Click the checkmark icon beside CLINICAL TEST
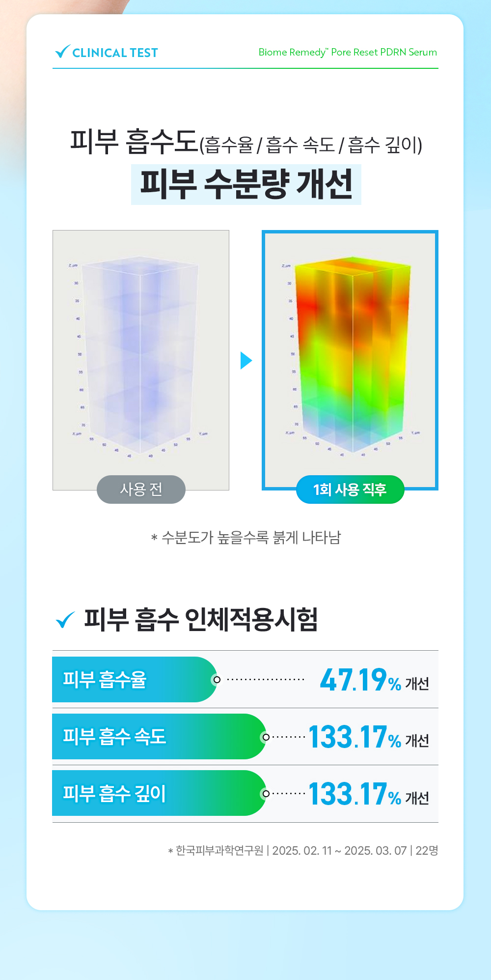Screen dimensions: 491x980 pos(62,52)
